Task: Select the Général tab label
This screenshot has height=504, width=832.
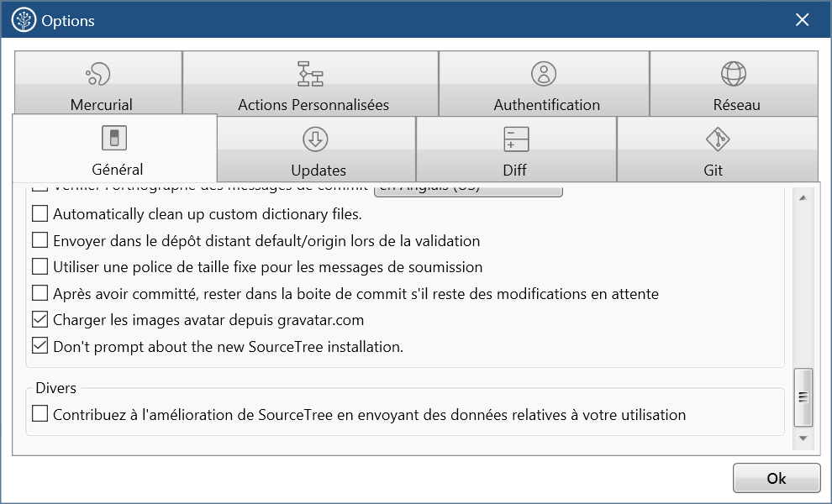Action: (x=118, y=170)
